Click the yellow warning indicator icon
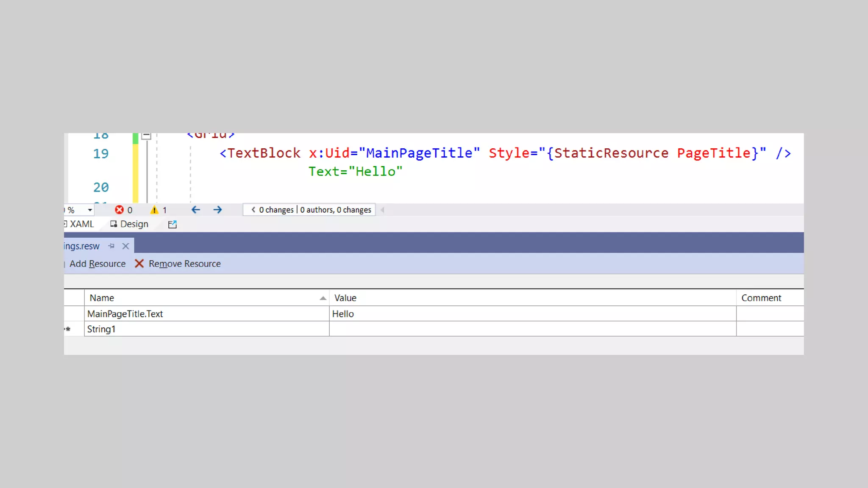The width and height of the screenshot is (868, 488). [x=154, y=210]
